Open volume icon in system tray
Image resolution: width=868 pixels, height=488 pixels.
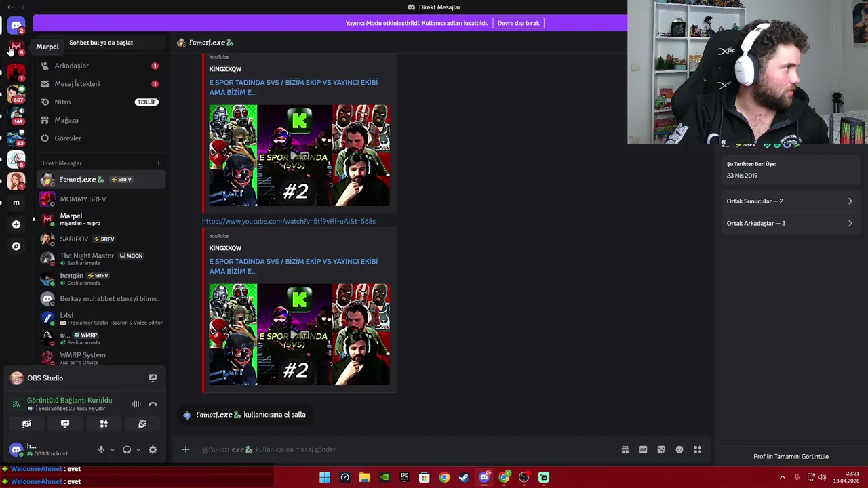pos(823,477)
